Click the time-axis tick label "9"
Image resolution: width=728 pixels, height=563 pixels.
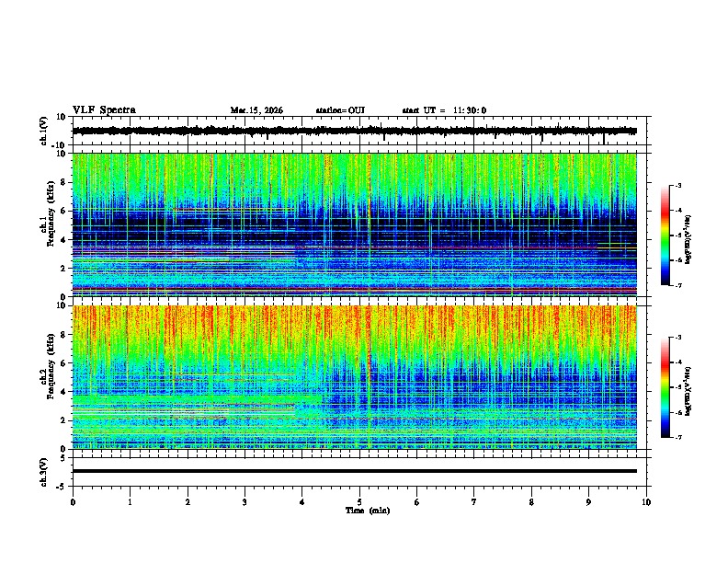pyautogui.click(x=588, y=502)
